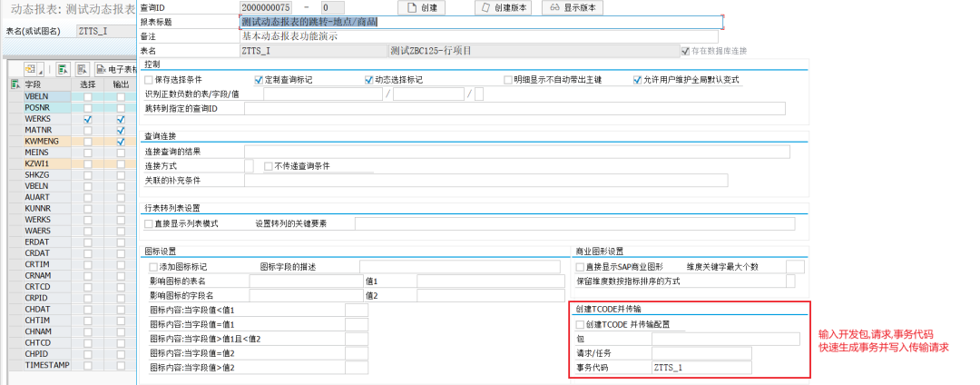Select the MATNR field row
This screenshot has height=385, width=980.
pos(47,130)
